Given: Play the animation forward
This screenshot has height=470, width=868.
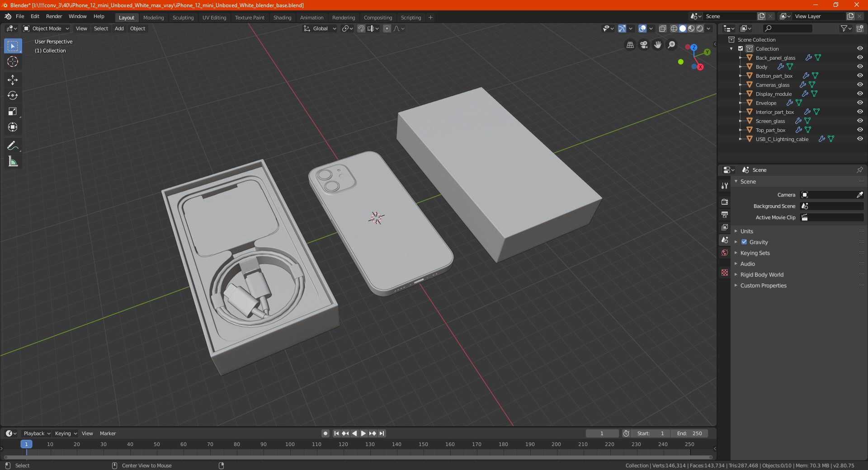Looking at the screenshot, I should (x=363, y=433).
